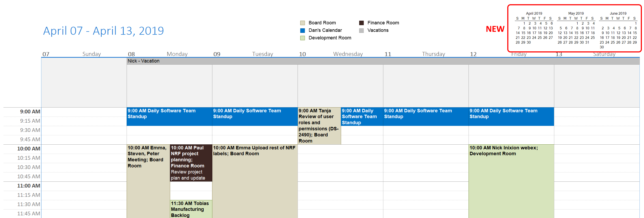Open Tobias Manufacturing Backlog event
The width and height of the screenshot is (644, 218).
click(x=191, y=209)
